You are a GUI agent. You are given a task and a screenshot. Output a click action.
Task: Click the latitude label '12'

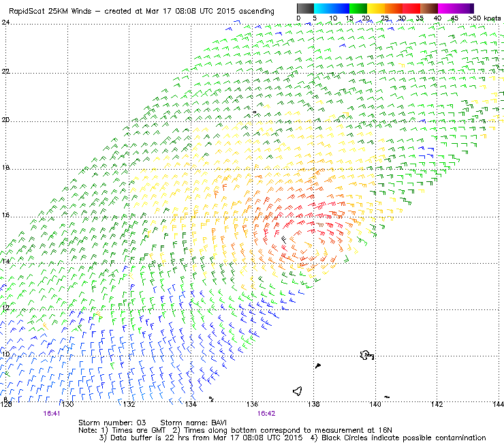coord(5,308)
